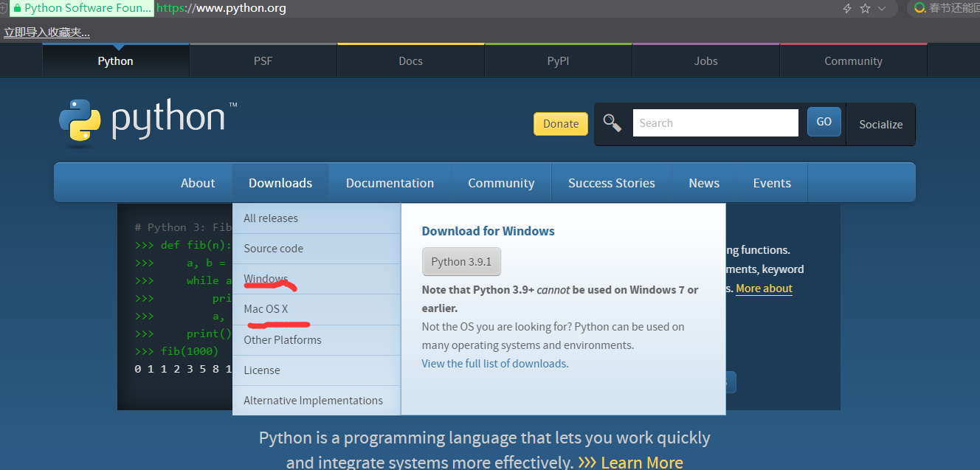
Task: Select Source code from Downloads menu
Action: [317, 249]
